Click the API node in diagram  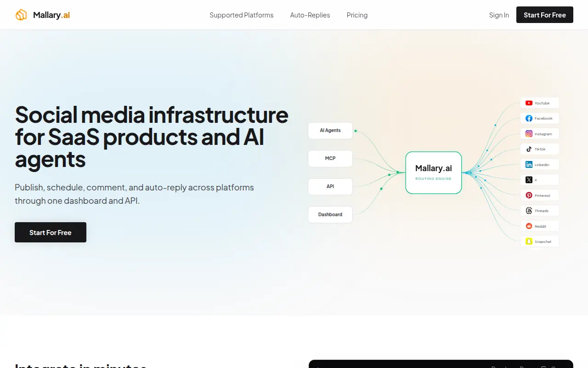pos(330,186)
